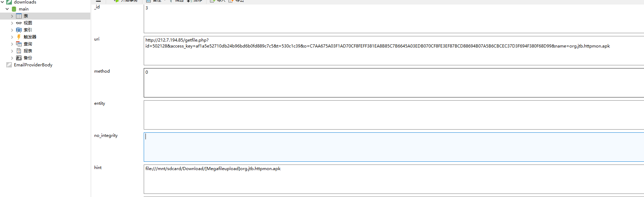Click the 索引 (Indexes) icon
The image size is (644, 197).
pyautogui.click(x=19, y=30)
